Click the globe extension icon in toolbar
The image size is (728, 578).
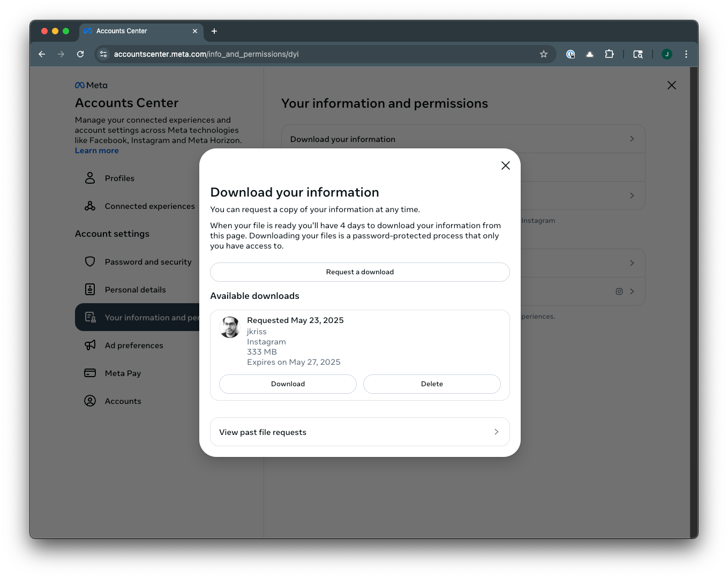(x=571, y=54)
